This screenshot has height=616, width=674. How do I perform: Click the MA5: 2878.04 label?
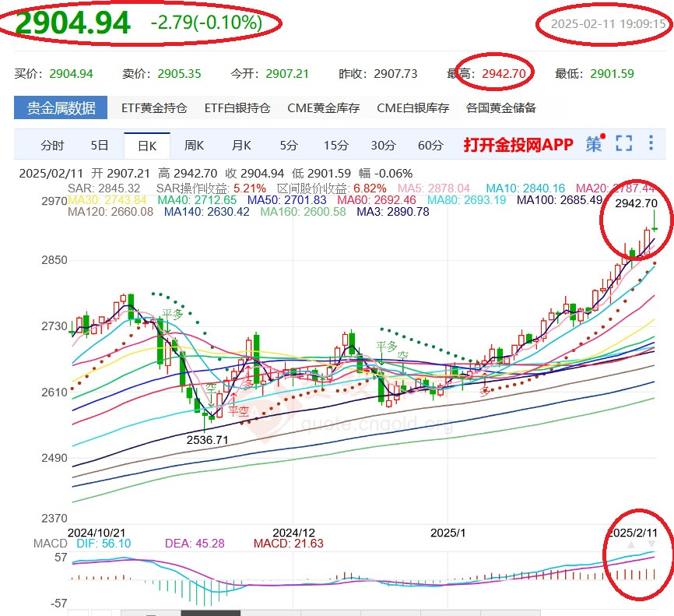(x=434, y=188)
